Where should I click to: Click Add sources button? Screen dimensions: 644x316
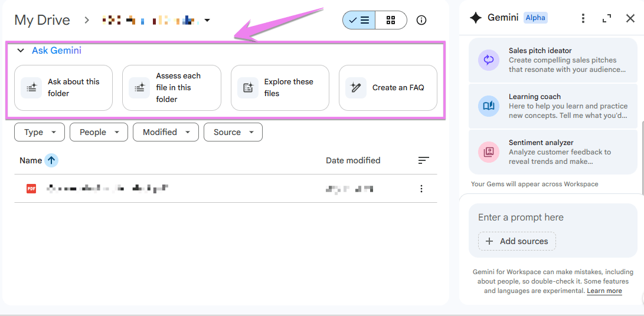516,241
